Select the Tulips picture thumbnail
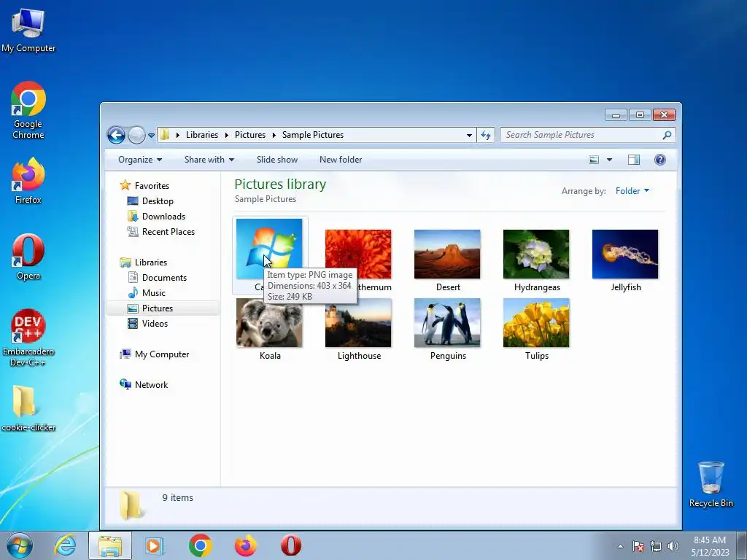The width and height of the screenshot is (747, 560). coord(536,323)
